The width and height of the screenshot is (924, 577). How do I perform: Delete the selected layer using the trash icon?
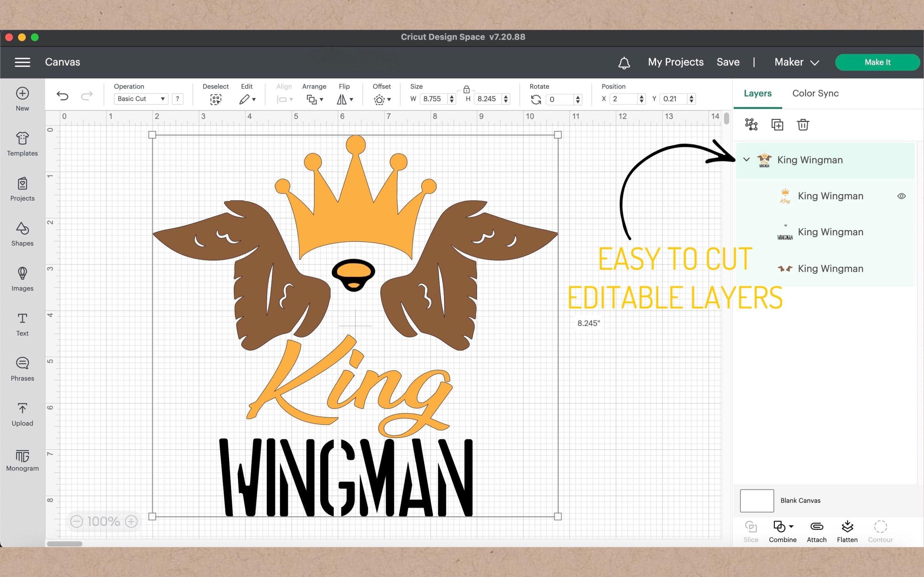803,124
